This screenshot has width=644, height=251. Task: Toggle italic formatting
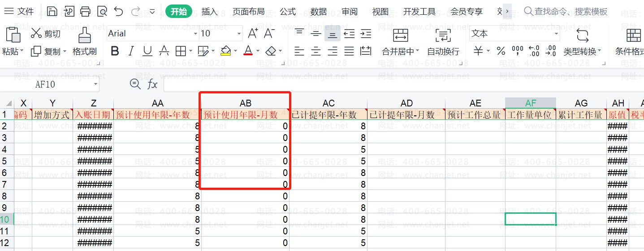[131, 51]
